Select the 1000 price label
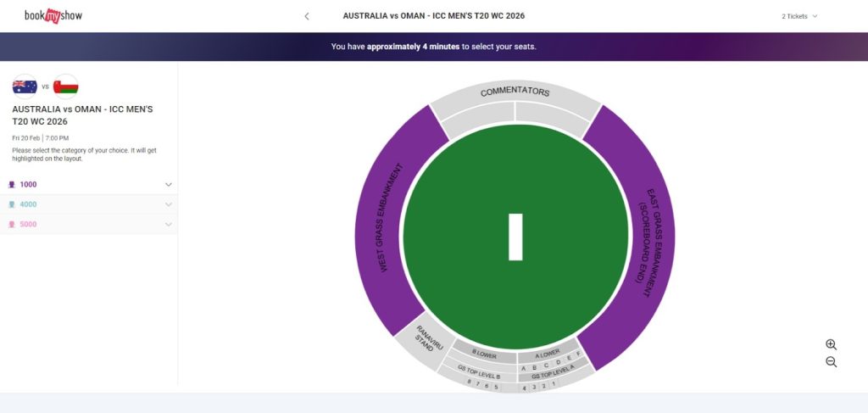868x413 pixels. [28, 184]
